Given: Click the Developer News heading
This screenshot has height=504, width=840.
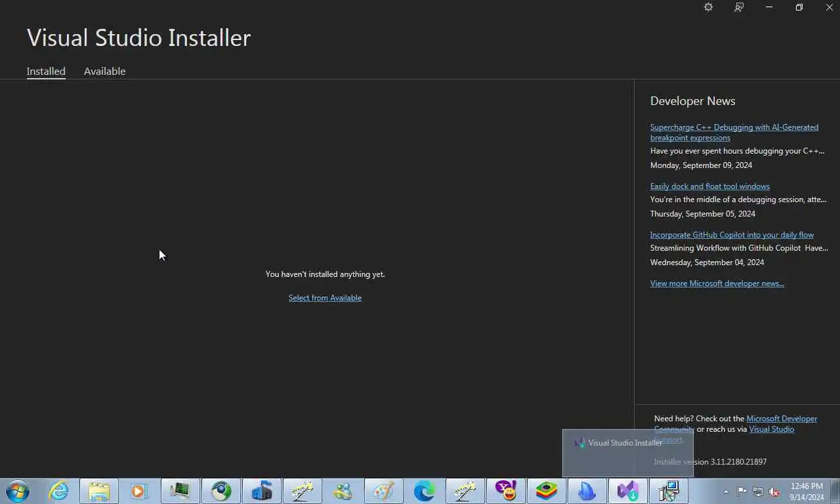Looking at the screenshot, I should pos(692,101).
